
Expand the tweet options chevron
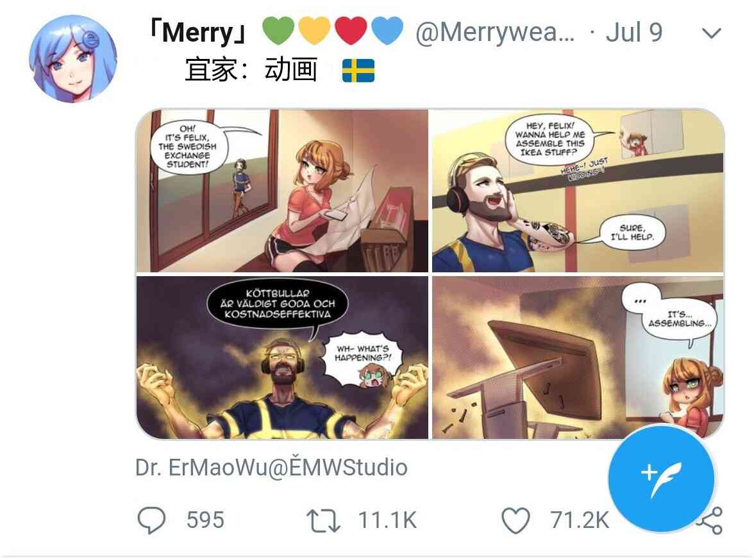[712, 33]
